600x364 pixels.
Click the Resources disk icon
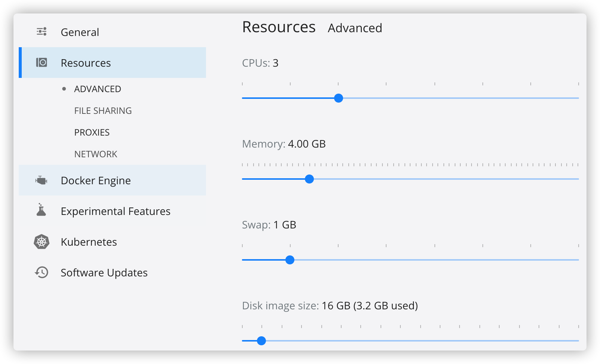point(42,63)
